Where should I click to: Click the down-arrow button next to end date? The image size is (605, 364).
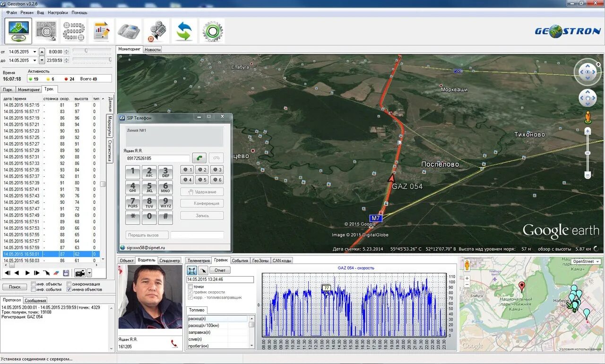tap(42, 61)
